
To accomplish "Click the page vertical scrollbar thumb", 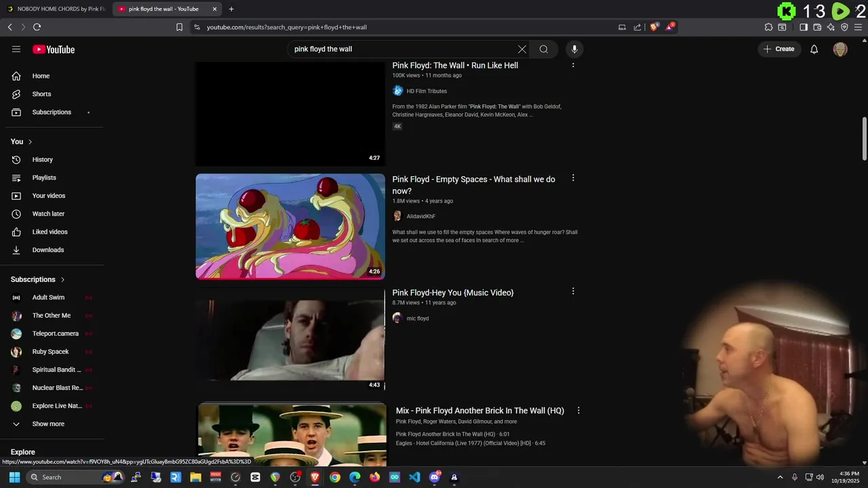I will coord(864,138).
